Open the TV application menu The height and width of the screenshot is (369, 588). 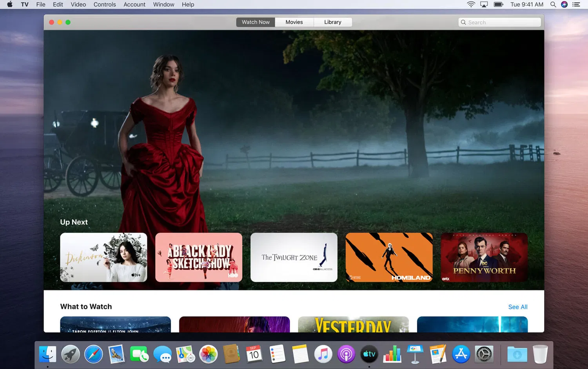point(25,4)
